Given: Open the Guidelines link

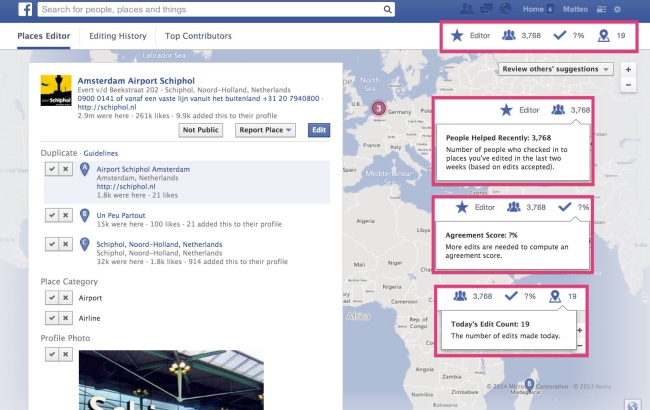Looking at the screenshot, I should [101, 153].
